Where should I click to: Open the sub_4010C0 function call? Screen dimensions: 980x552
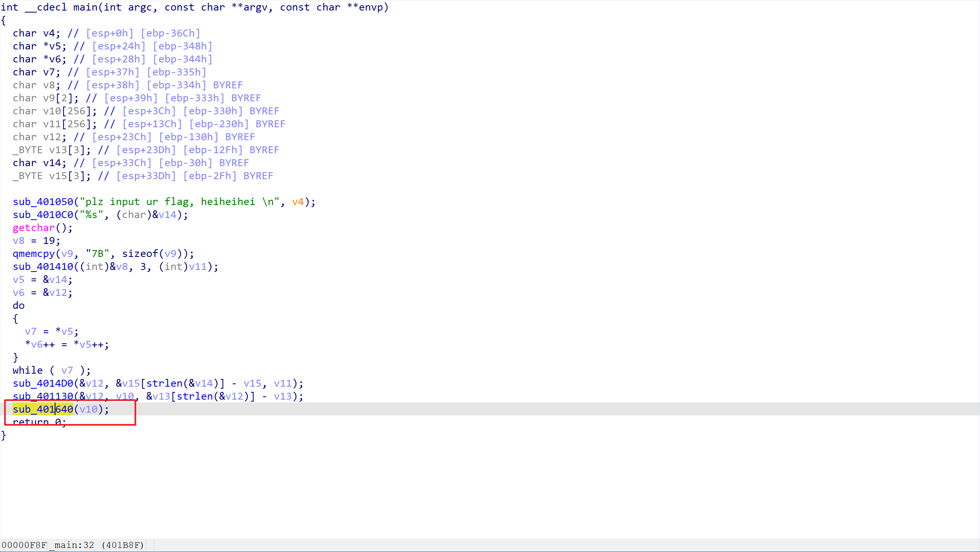(43, 214)
